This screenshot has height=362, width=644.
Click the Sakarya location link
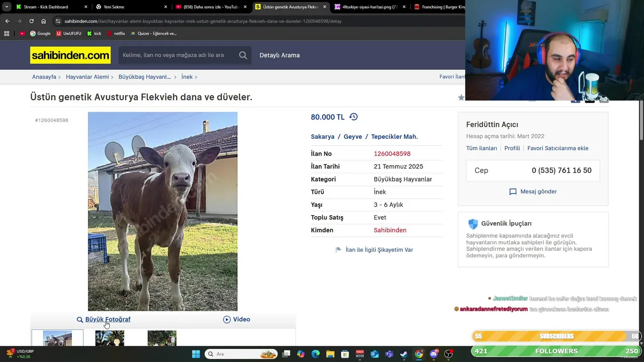[323, 137]
